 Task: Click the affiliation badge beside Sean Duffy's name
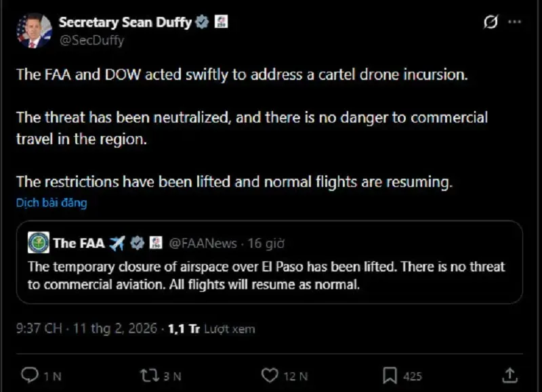(x=221, y=22)
